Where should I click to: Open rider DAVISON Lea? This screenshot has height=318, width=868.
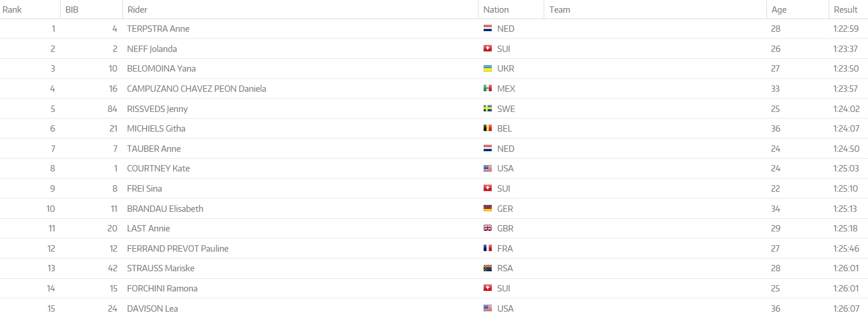click(x=152, y=309)
